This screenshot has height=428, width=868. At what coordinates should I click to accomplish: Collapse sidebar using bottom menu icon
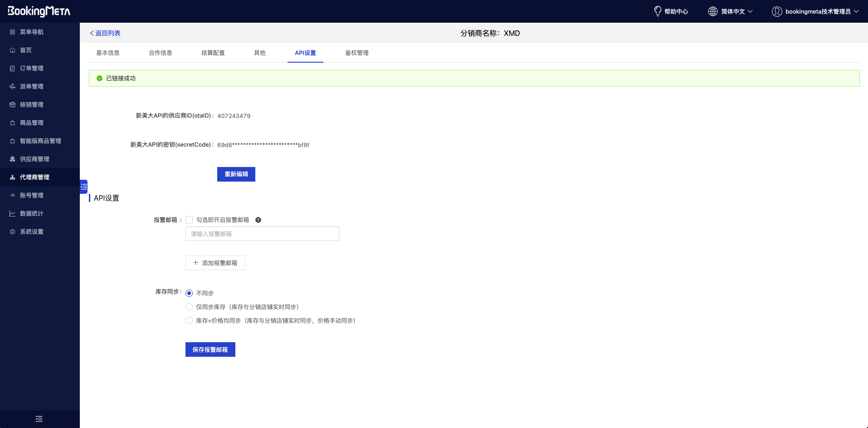click(x=39, y=419)
